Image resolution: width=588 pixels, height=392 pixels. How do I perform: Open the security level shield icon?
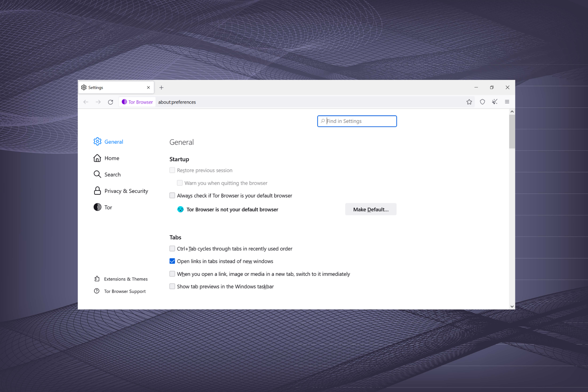(x=482, y=102)
